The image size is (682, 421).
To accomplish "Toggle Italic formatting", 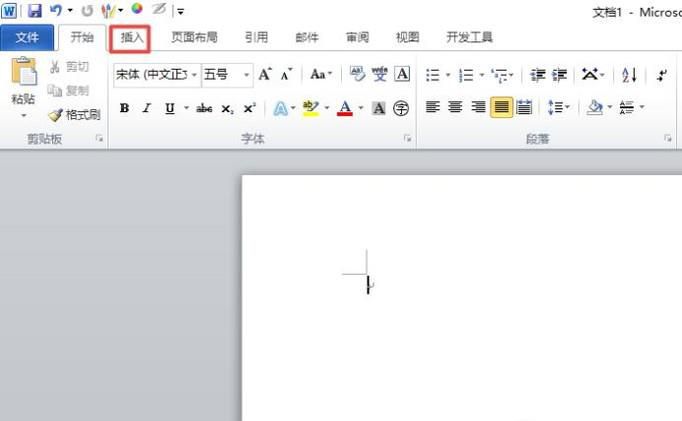I will pos(146,108).
